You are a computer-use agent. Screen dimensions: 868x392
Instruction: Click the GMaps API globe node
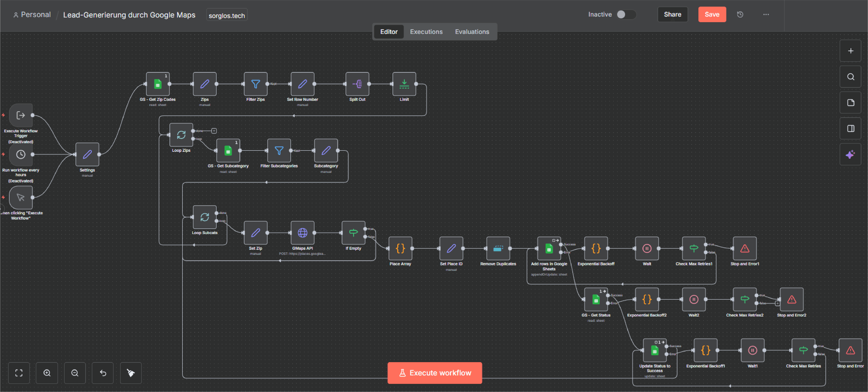point(302,232)
